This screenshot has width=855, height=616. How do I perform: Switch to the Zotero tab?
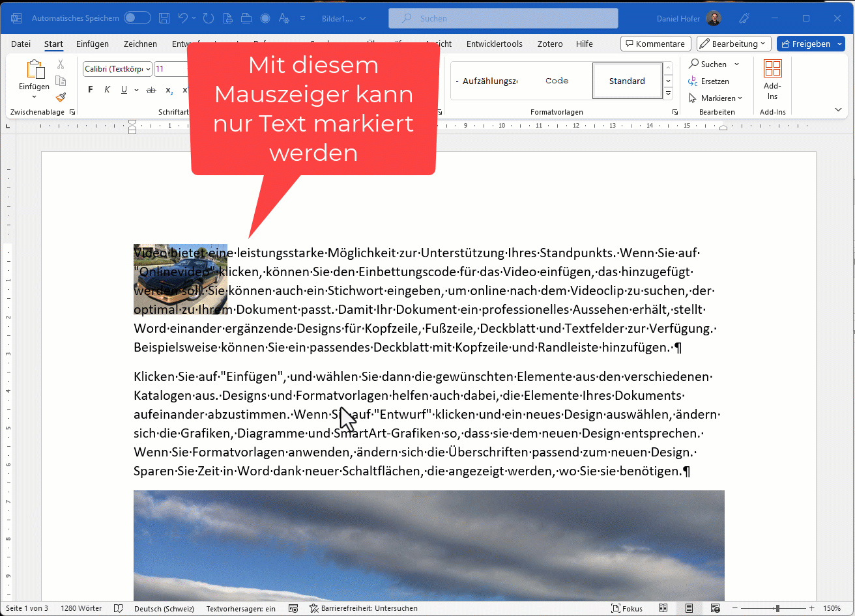pos(550,44)
